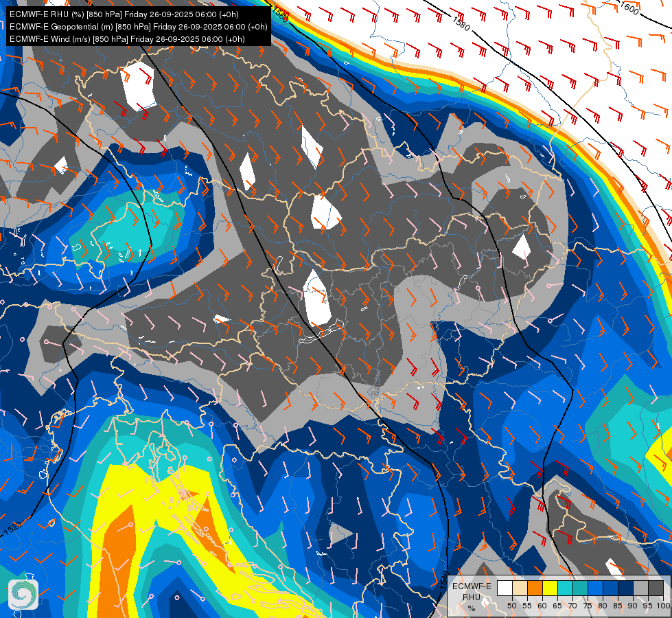The width and height of the screenshot is (672, 618).
Task: Click the dark gray 95–100% legend swatch
Action: (x=656, y=588)
